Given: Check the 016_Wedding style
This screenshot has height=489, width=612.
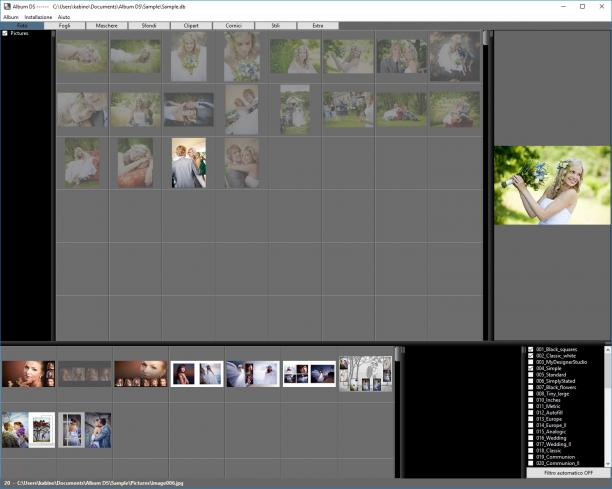Looking at the screenshot, I should (530, 438).
